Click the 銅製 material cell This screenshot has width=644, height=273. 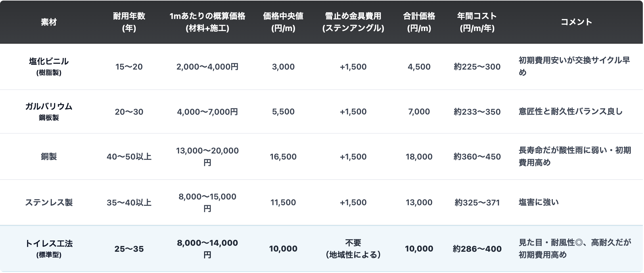(x=49, y=157)
